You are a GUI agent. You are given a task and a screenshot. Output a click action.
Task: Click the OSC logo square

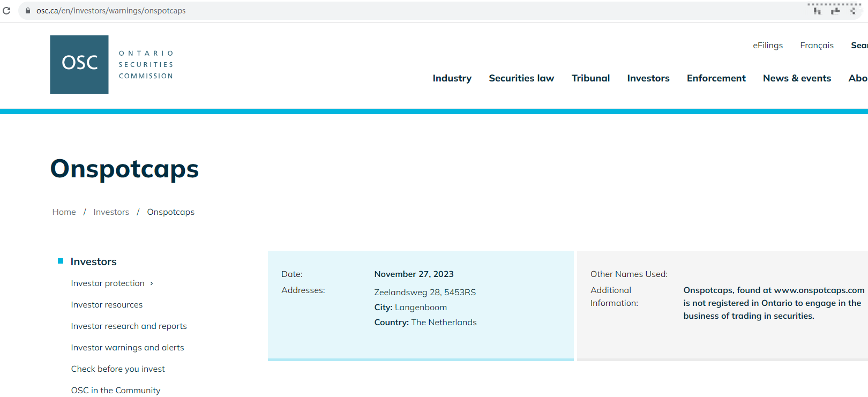click(79, 64)
